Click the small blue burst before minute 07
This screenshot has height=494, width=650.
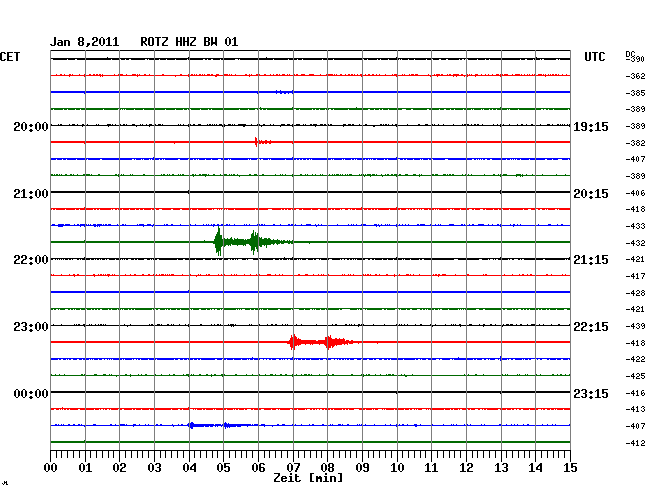point(284,92)
